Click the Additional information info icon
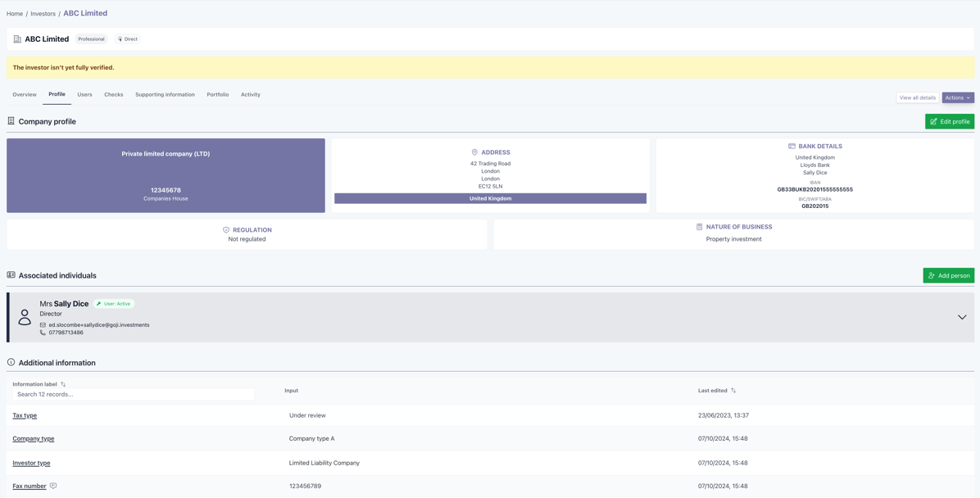The width and height of the screenshot is (980, 498). 9,362
